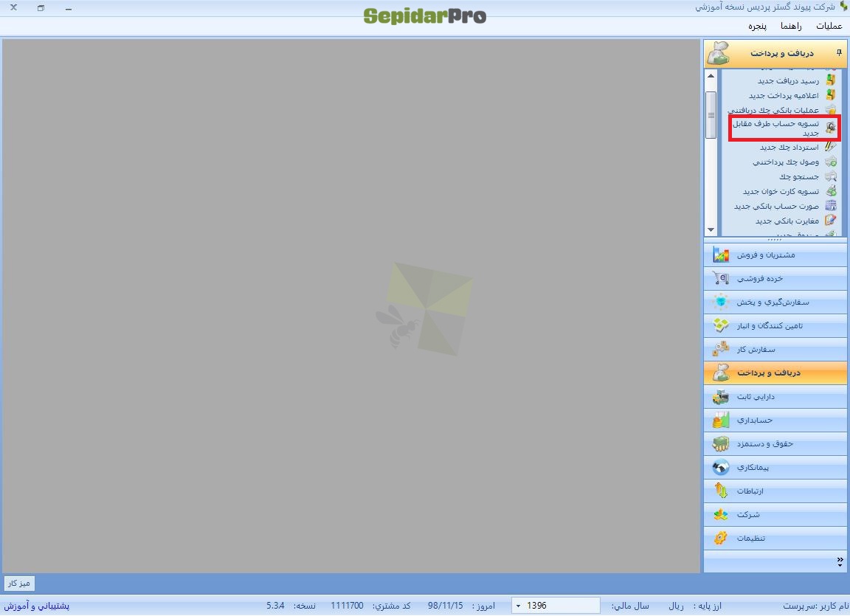
Task: Click the ارتباطات module icon
Action: coord(720,491)
